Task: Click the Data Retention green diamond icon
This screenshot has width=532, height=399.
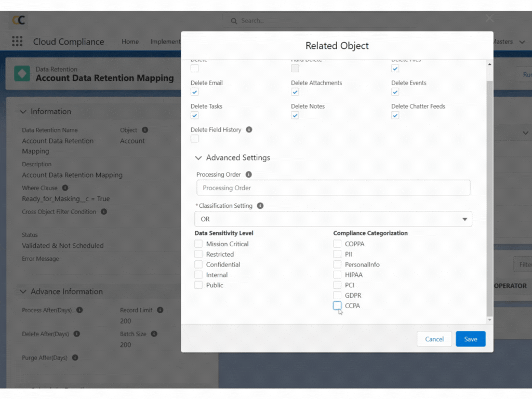Action: coord(22,74)
